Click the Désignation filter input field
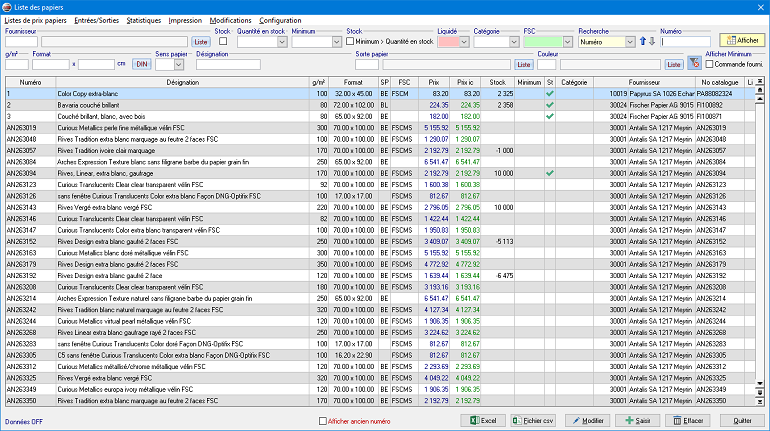This screenshot has width=770, height=431. (x=228, y=65)
